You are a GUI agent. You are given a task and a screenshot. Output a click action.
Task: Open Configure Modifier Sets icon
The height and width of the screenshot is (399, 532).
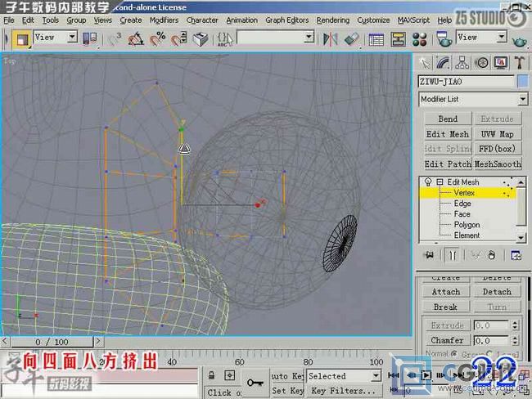point(516,255)
